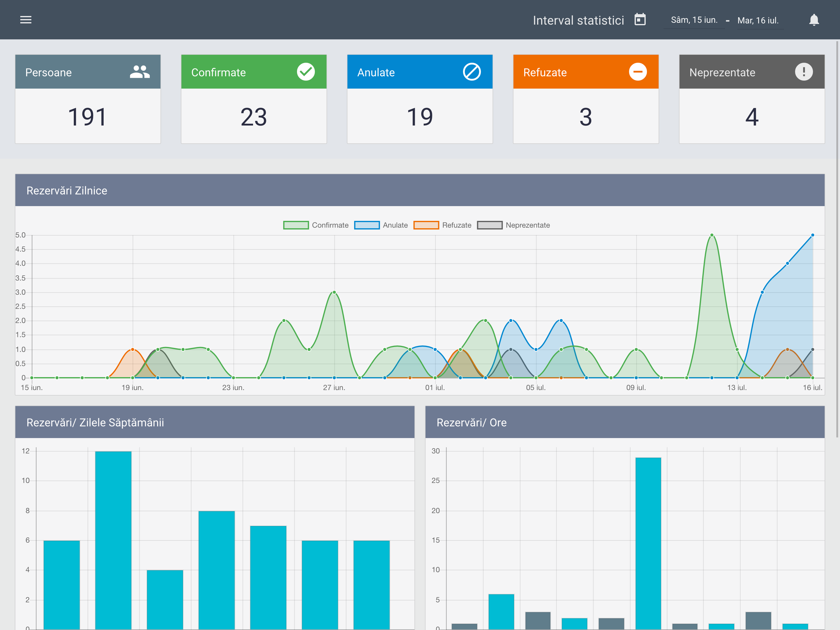840x630 pixels.
Task: Open the hamburger navigation menu
Action: (26, 20)
